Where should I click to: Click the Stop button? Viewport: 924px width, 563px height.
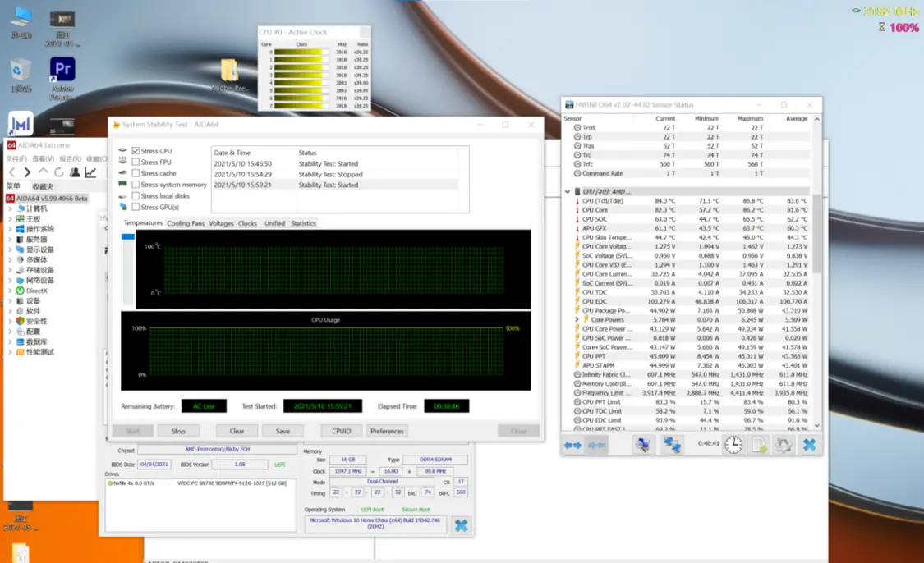[178, 431]
